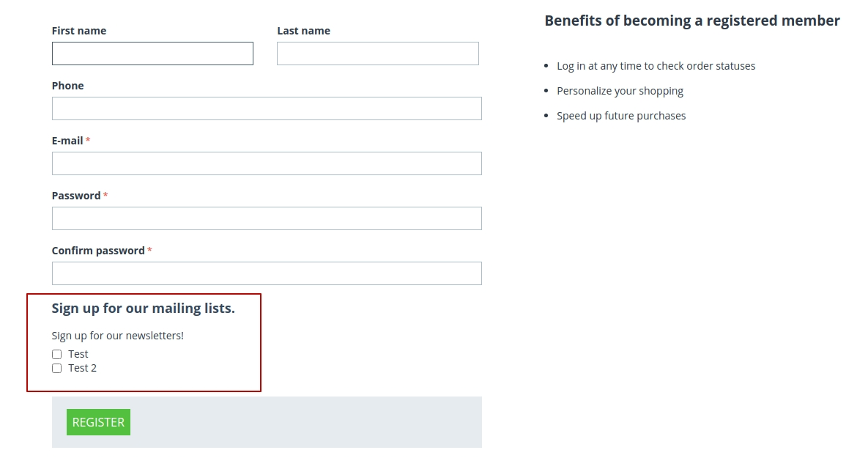The width and height of the screenshot is (868, 472).
Task: Click the Confirm password input field
Action: (267, 273)
